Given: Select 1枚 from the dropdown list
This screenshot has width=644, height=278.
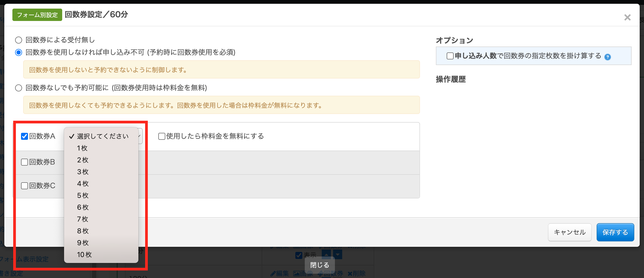Looking at the screenshot, I should pos(82,148).
